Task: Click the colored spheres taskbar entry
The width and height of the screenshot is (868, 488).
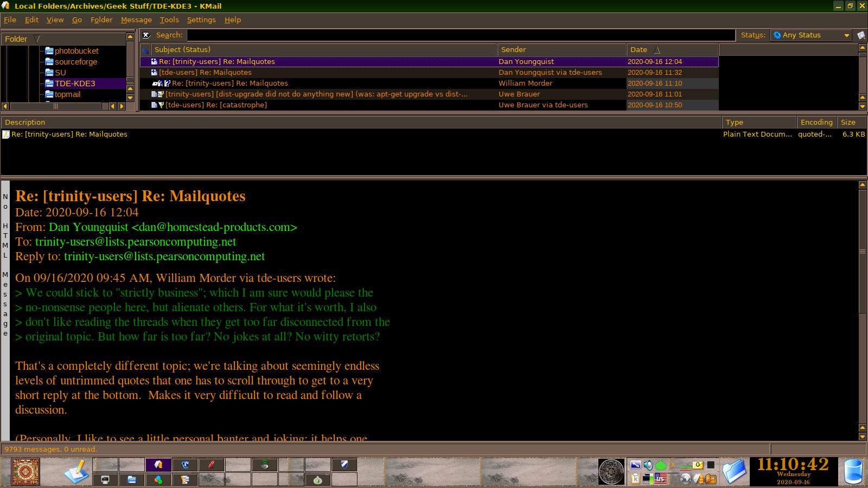Action: click(x=158, y=479)
